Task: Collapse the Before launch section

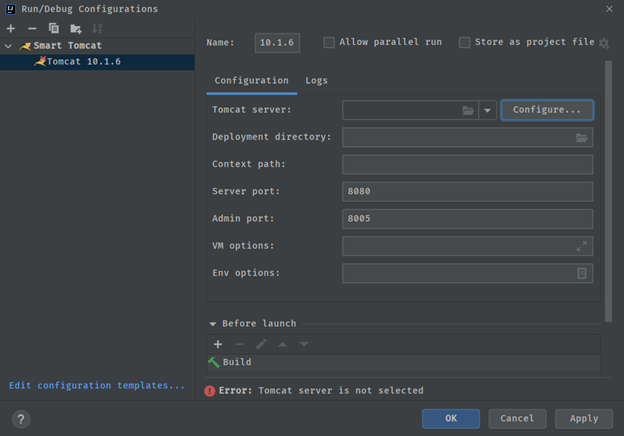Action: click(x=213, y=324)
